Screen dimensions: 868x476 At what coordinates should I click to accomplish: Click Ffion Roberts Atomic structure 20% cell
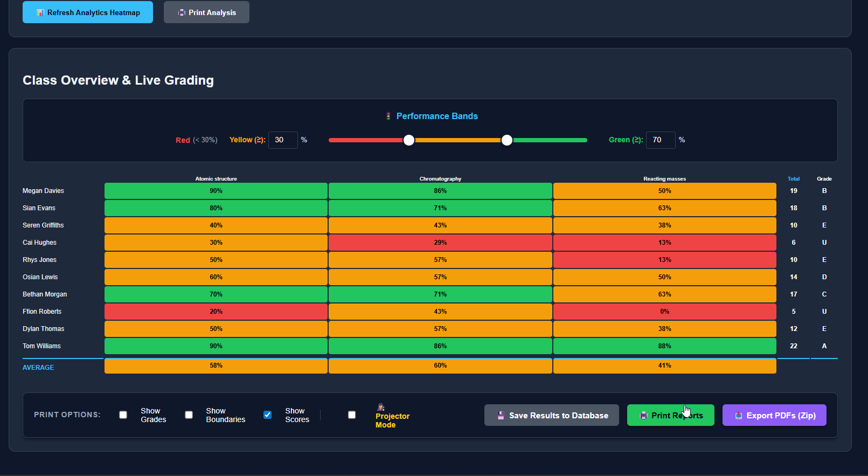click(x=216, y=312)
